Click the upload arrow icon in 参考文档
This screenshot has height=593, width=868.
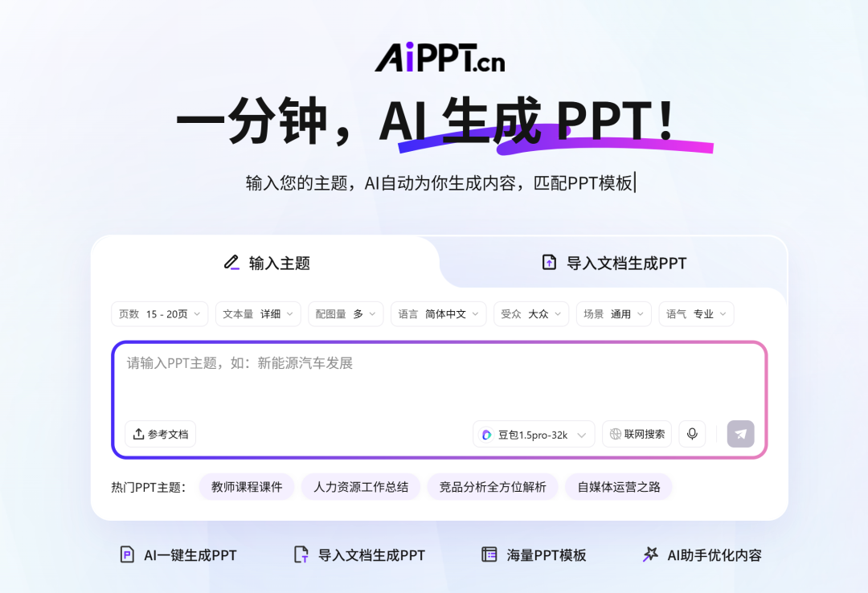pos(138,434)
